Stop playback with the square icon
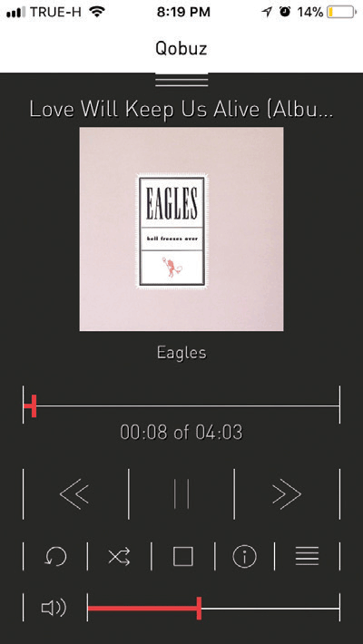Image resolution: width=363 pixels, height=644 pixels. pos(183,557)
